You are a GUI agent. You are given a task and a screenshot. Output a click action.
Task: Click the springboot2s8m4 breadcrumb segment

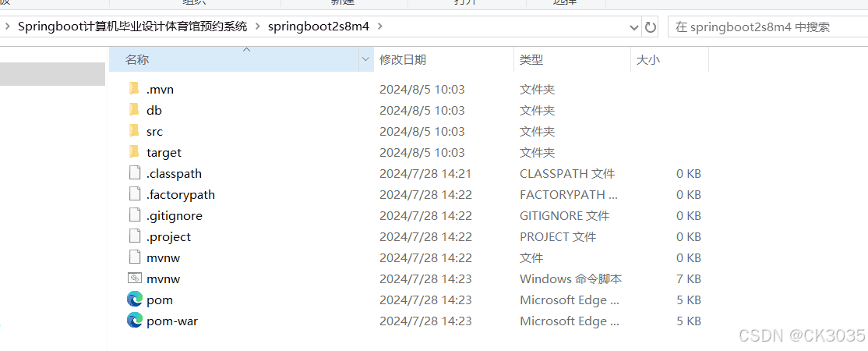tap(319, 27)
